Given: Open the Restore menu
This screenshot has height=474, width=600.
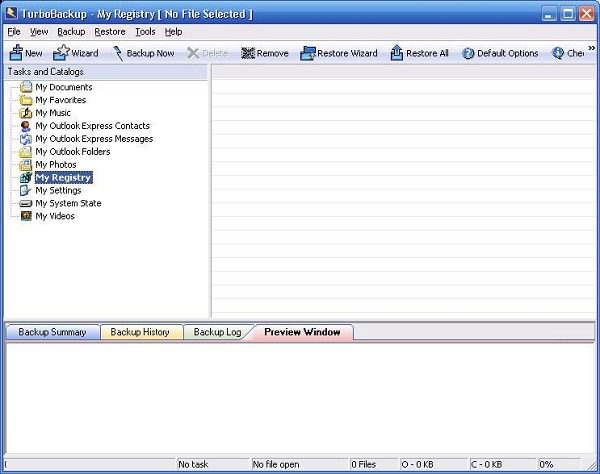Looking at the screenshot, I should pyautogui.click(x=110, y=32).
